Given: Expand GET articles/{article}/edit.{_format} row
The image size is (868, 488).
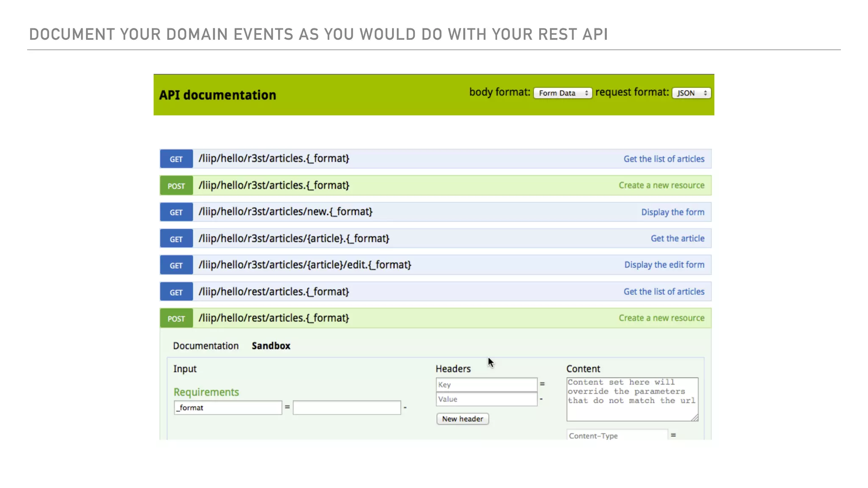Looking at the screenshot, I should click(435, 265).
